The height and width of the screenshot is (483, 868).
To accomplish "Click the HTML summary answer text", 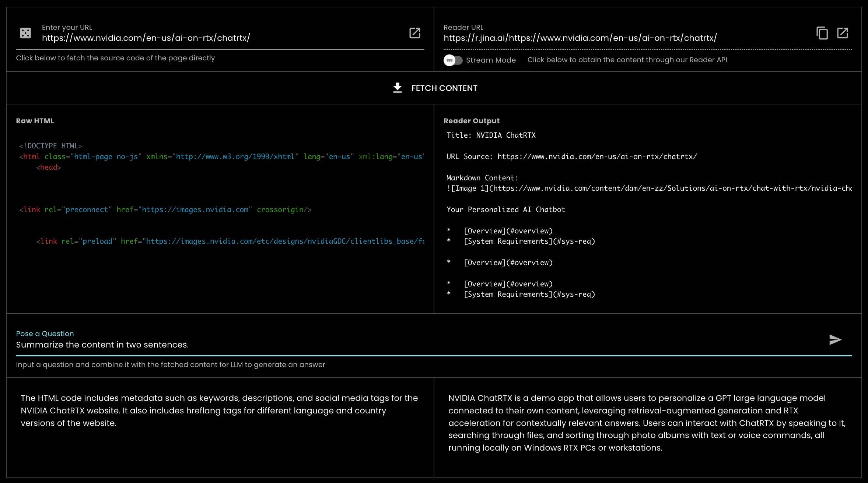I will 219,410.
